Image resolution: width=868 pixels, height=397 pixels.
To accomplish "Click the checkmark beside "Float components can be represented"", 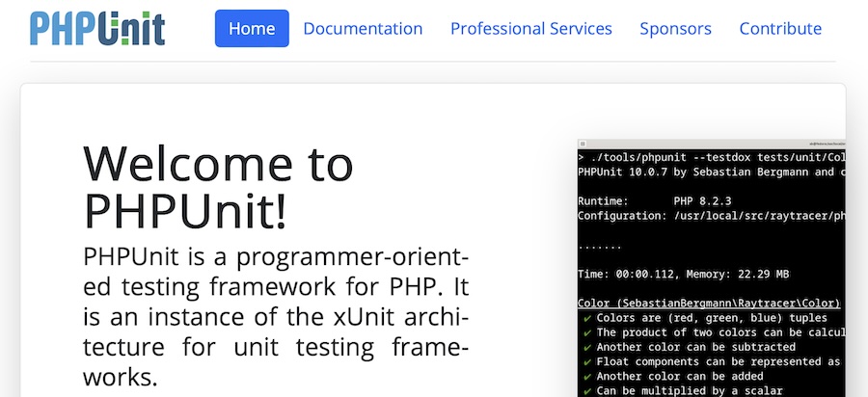I will [586, 361].
